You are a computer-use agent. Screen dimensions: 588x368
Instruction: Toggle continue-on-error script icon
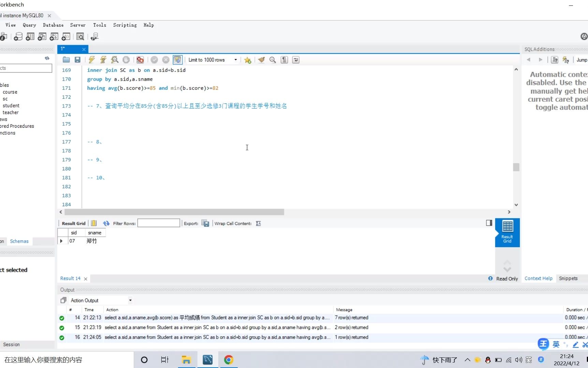coord(140,60)
